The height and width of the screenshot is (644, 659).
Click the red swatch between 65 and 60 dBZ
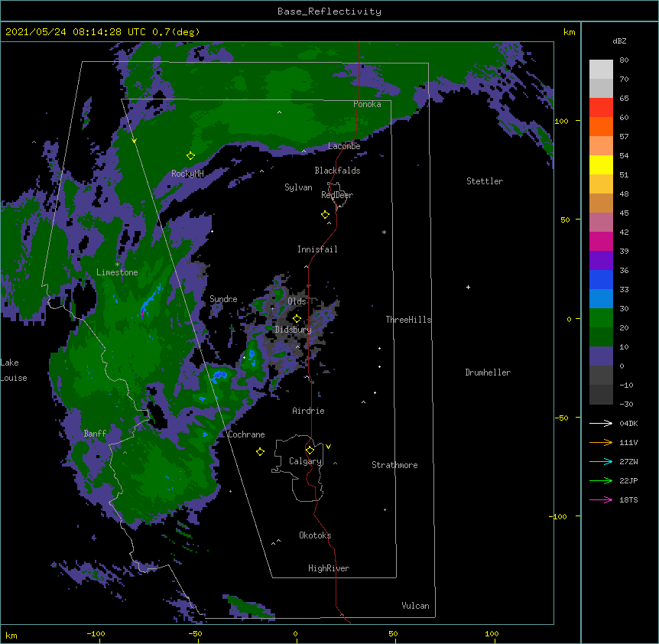click(601, 108)
